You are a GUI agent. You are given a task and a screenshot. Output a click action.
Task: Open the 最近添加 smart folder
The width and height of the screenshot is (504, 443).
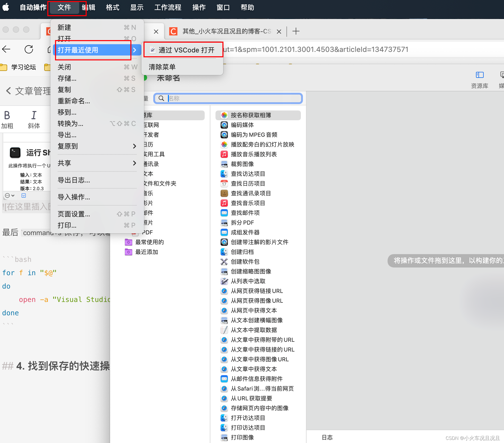pyautogui.click(x=141, y=252)
